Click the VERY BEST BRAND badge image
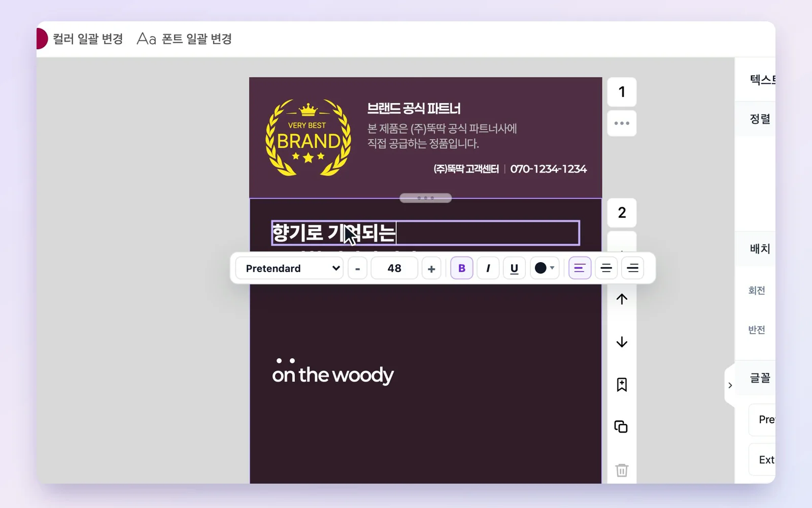Image resolution: width=812 pixels, height=508 pixels. [x=308, y=138]
